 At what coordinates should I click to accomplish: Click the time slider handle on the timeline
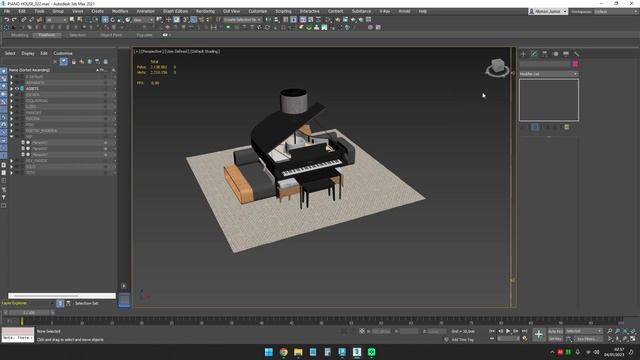(29, 313)
